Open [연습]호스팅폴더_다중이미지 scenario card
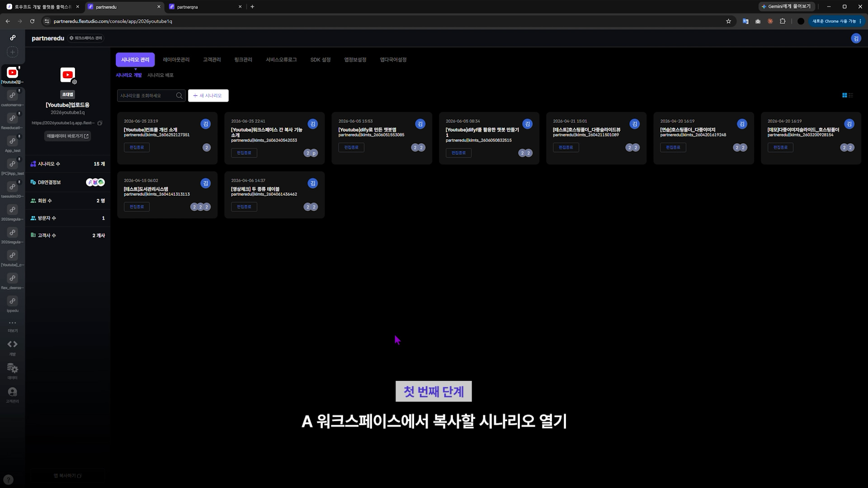Image resolution: width=868 pixels, height=488 pixels. pos(703,138)
